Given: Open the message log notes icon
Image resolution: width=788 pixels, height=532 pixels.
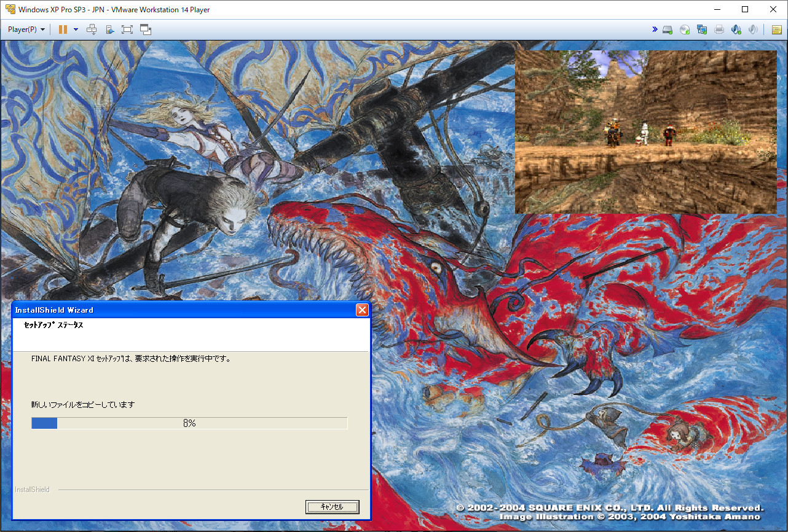Looking at the screenshot, I should (777, 29).
